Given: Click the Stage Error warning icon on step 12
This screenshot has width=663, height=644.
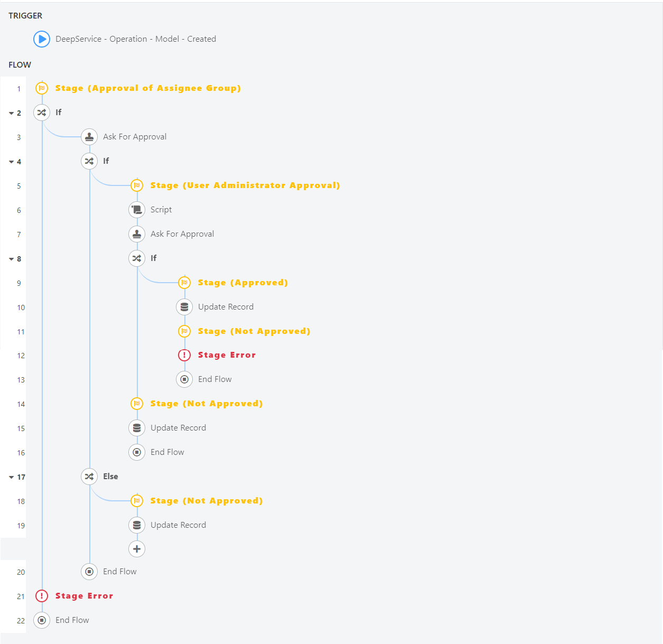Looking at the screenshot, I should tap(184, 355).
